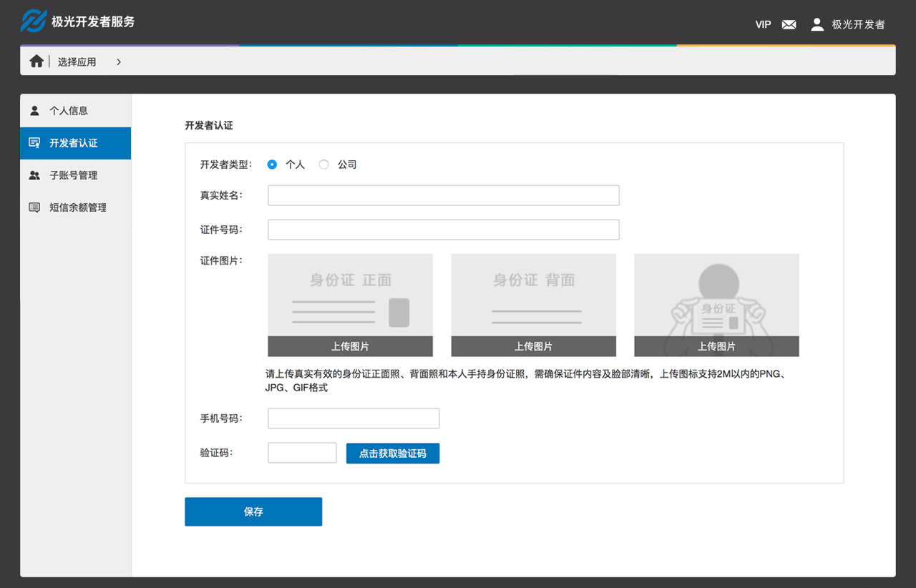Viewport: 916px width, 588px height.
Task: Select the 公司 developer type radio button
Action: pyautogui.click(x=324, y=165)
